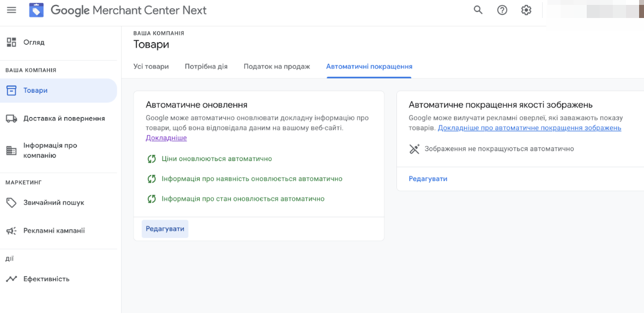The image size is (644, 319).
Task: Open search with magnifier icon
Action: (x=478, y=10)
